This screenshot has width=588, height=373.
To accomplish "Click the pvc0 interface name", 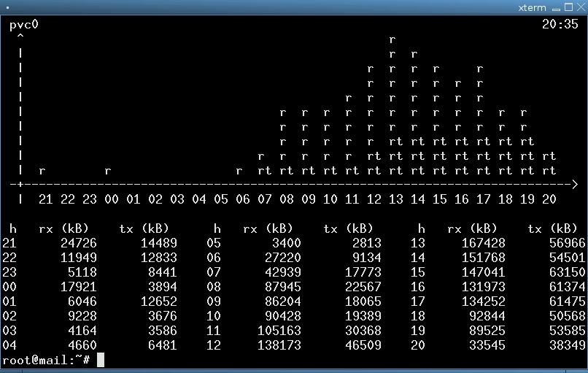I will (x=23, y=24).
